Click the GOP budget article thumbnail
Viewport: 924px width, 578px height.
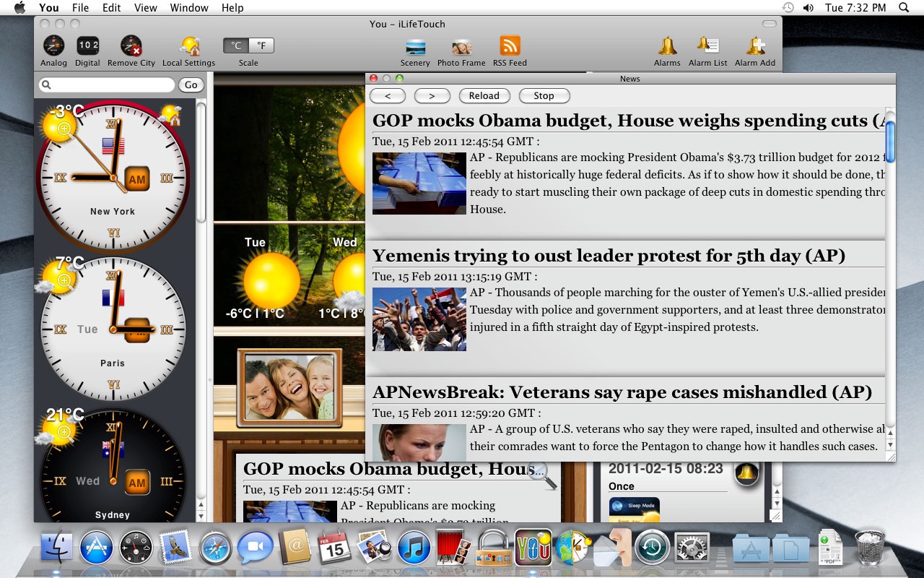419,184
